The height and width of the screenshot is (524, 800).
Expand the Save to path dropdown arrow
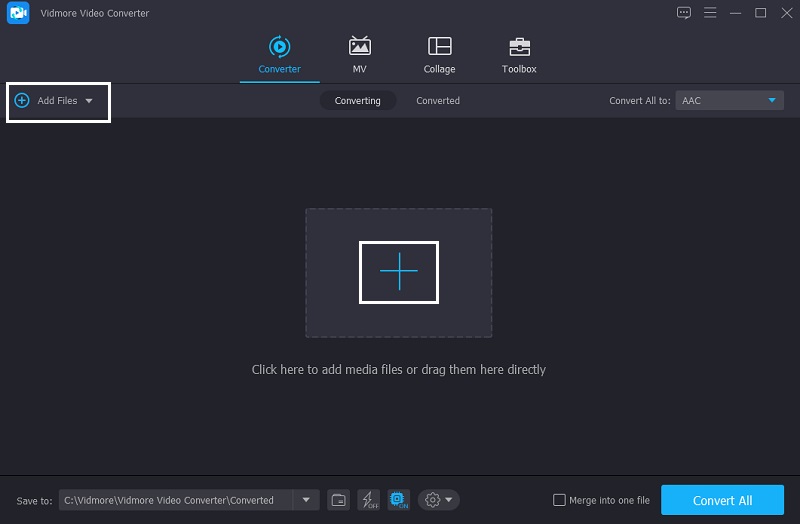pyautogui.click(x=305, y=500)
